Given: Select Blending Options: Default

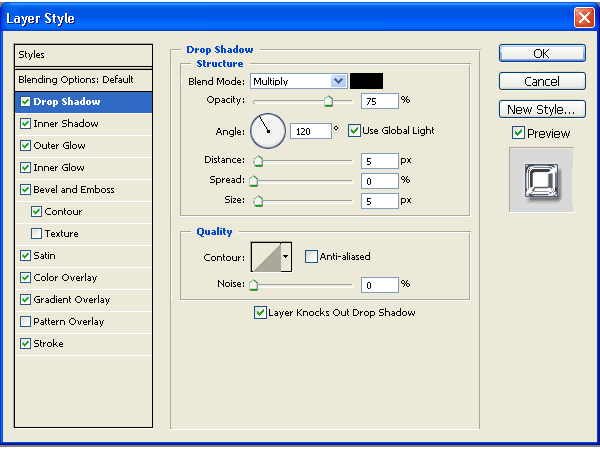Looking at the screenshot, I should [x=83, y=79].
